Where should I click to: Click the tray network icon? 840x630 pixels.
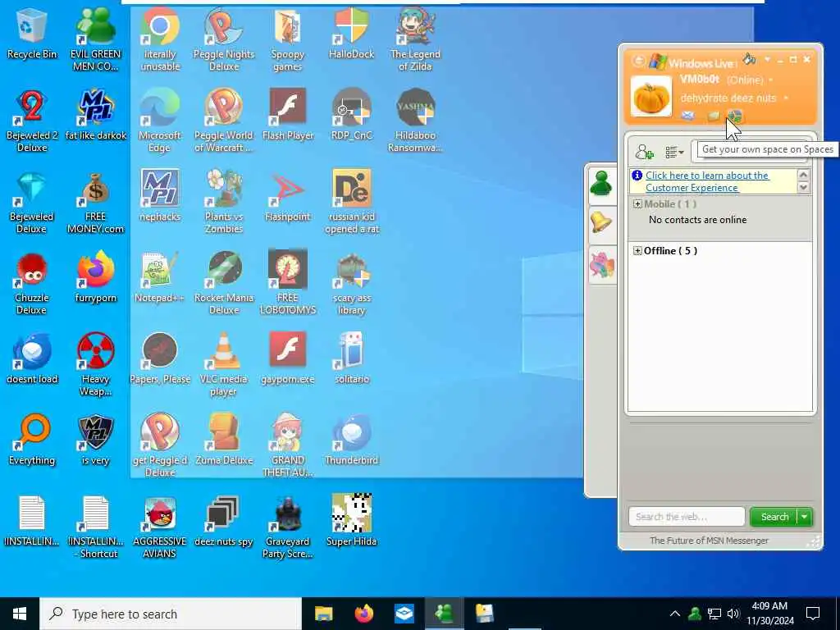tap(714, 614)
